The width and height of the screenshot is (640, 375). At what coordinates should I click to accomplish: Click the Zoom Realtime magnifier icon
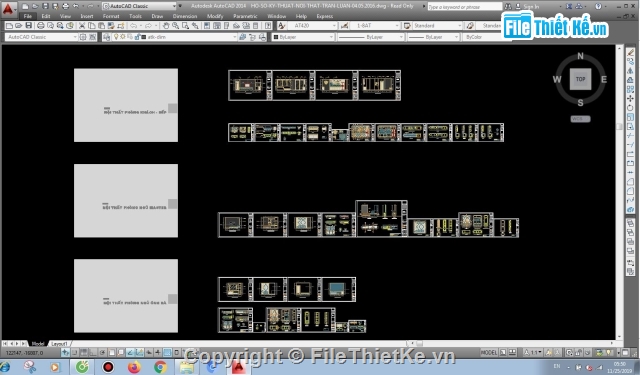pos(176,25)
